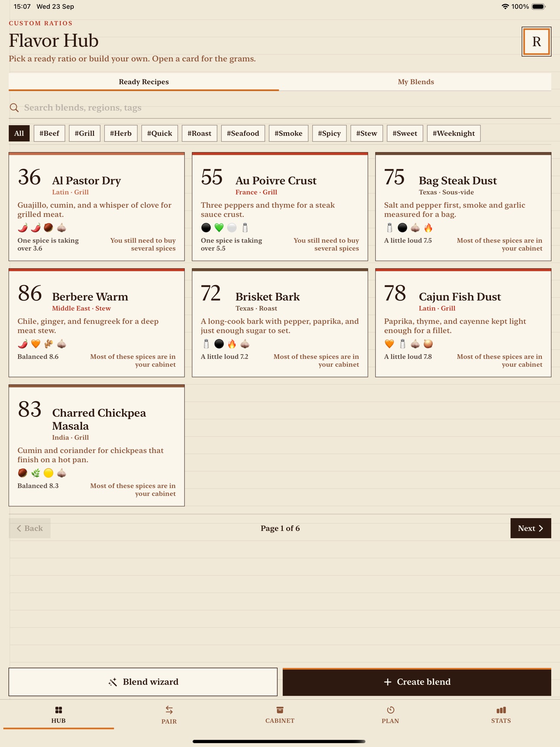Tap the wand icon in Blend wizard
The height and width of the screenshot is (747, 560).
point(113,682)
